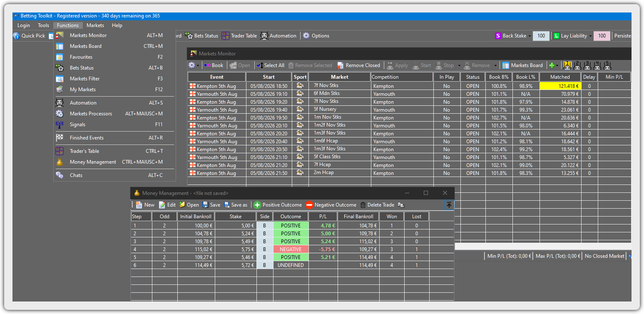Image resolution: width=644 pixels, height=314 pixels.
Task: Click the green L Lay Liability icon
Action: (x=556, y=36)
